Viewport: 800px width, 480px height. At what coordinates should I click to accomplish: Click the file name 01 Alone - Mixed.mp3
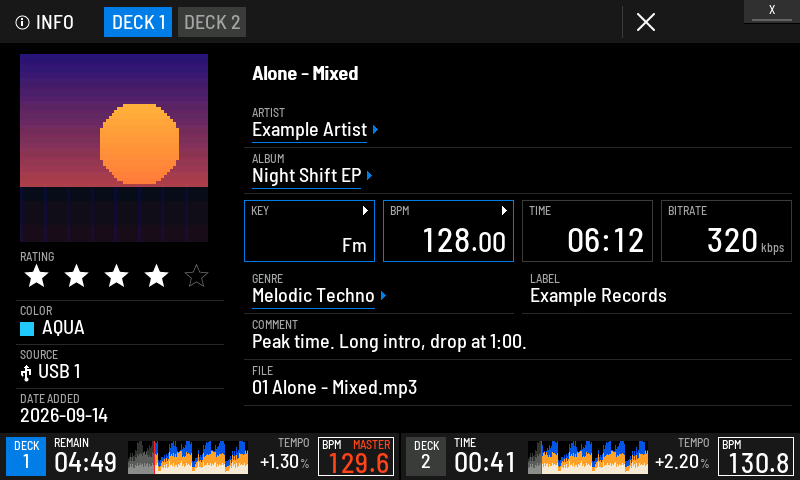(x=334, y=388)
